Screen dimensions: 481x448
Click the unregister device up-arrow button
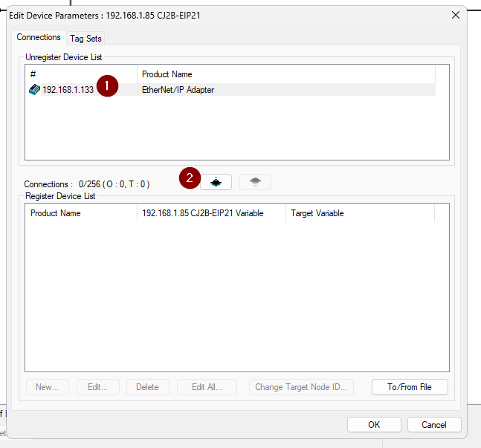tap(255, 182)
